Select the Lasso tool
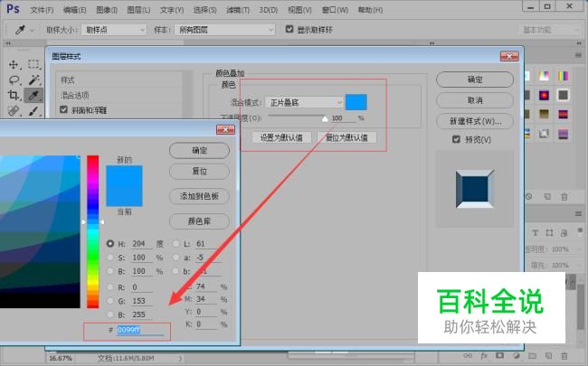Image resolution: width=588 pixels, height=366 pixels. (x=14, y=80)
